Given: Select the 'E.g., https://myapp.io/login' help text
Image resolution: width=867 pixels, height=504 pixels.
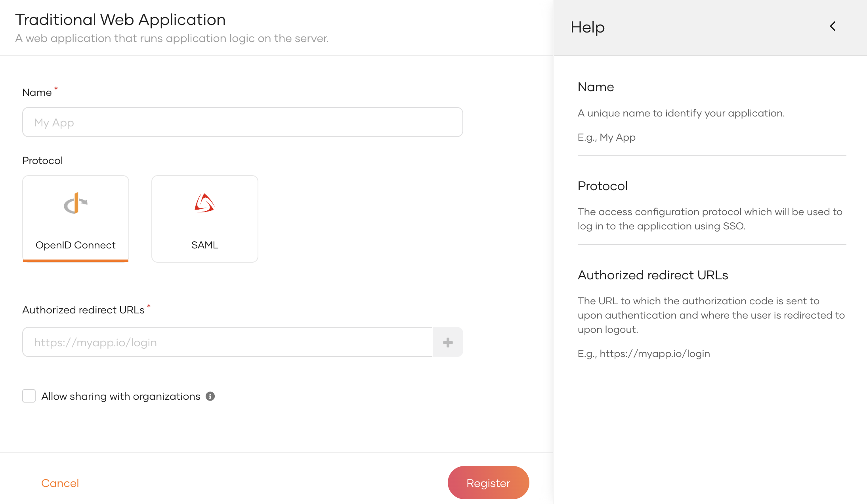Looking at the screenshot, I should click(x=644, y=354).
